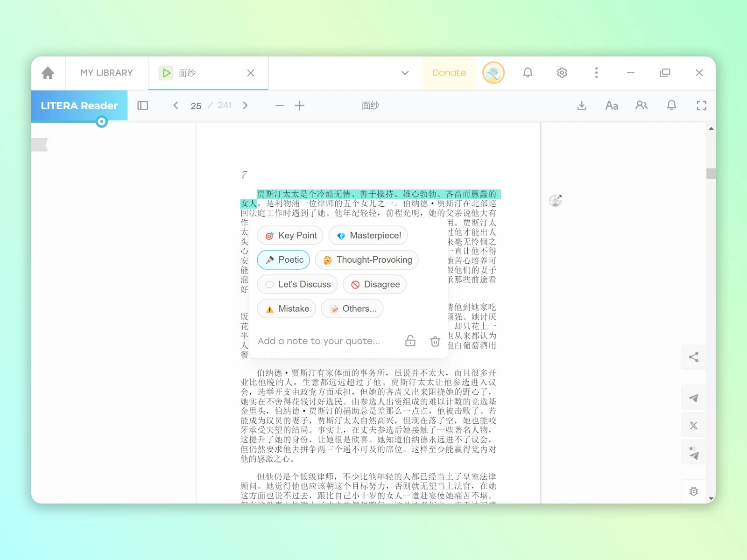This screenshot has height=560, width=747.
Task: Tag quote as Masterpiece!
Action: [x=368, y=236]
